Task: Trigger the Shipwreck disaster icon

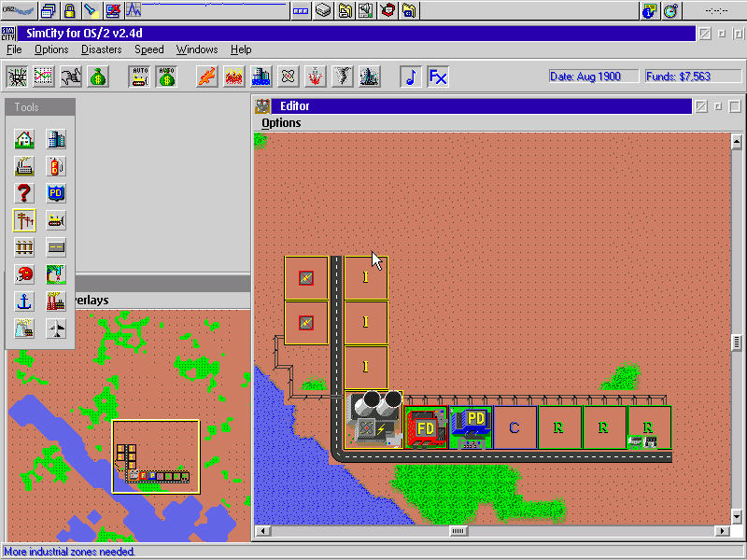Action: [315, 77]
